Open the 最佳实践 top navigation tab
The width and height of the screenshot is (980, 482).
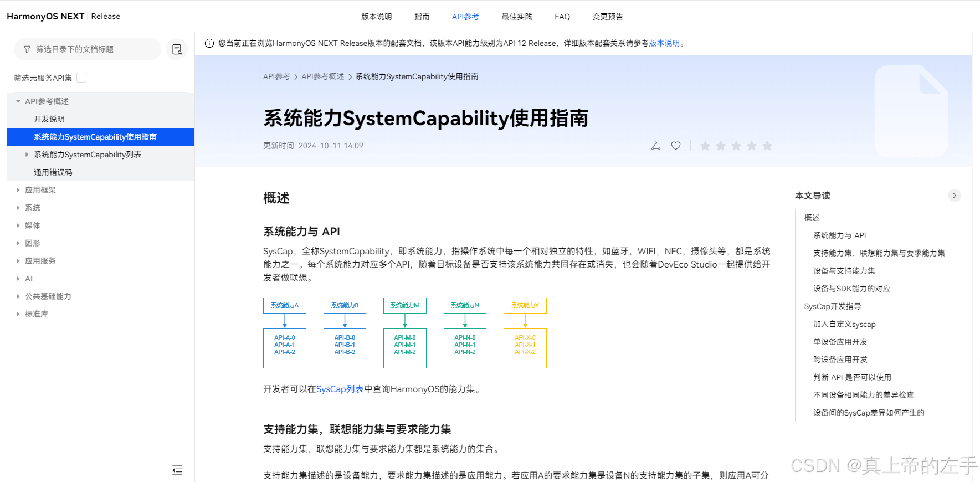517,17
